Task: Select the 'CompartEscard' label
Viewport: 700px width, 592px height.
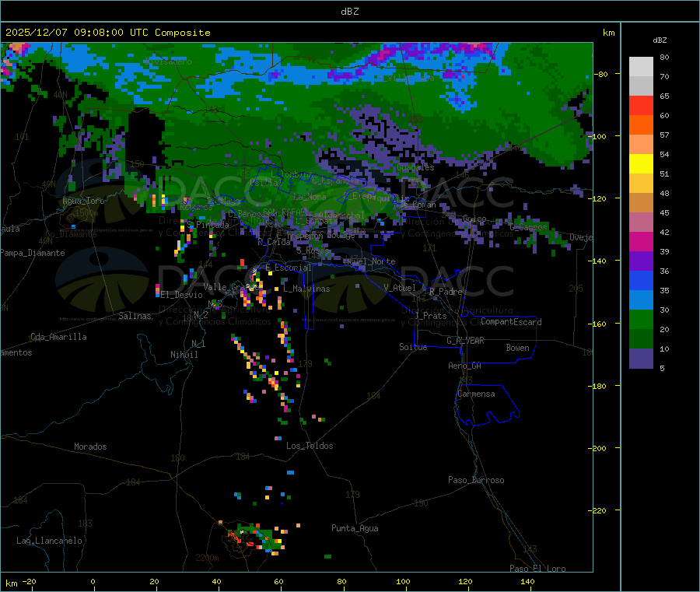Action: pos(511,322)
